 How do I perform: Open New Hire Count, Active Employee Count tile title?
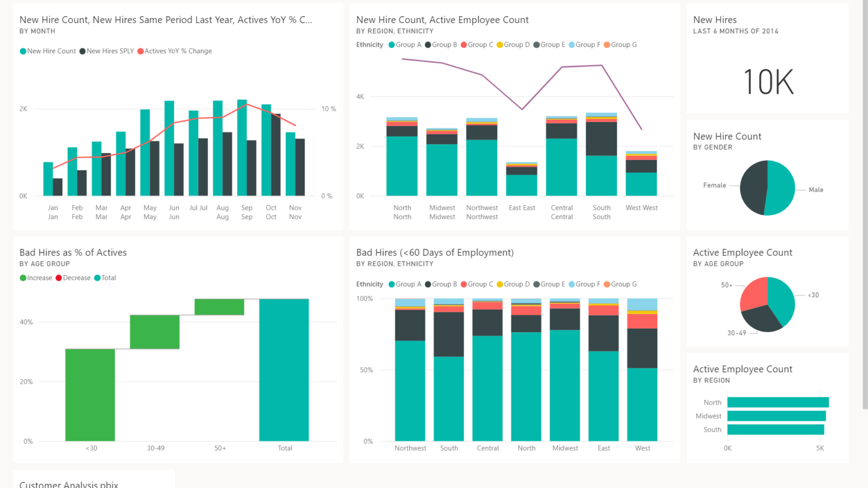(442, 20)
